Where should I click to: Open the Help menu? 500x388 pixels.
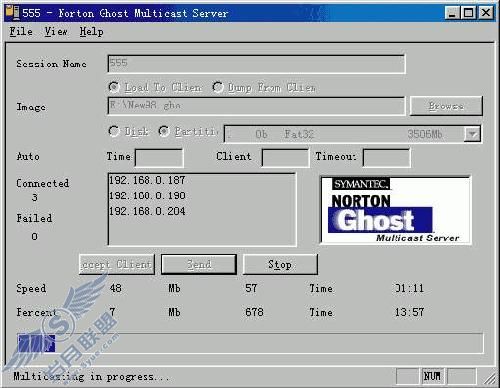92,32
